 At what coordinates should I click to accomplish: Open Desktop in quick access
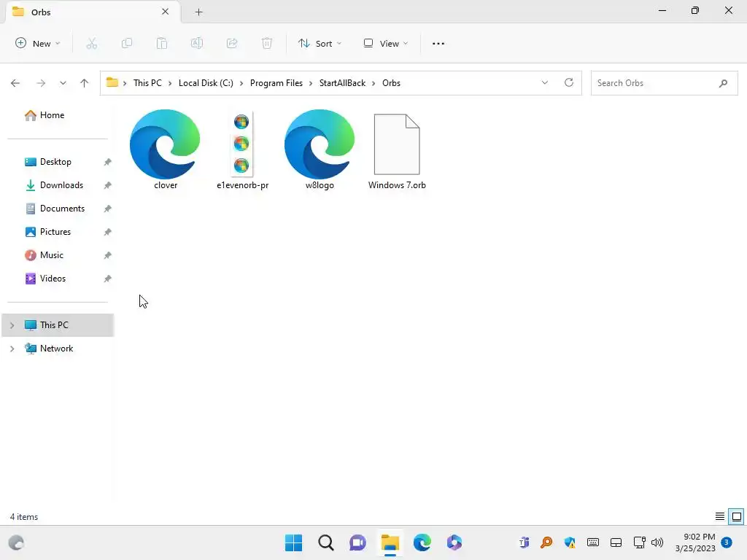(x=55, y=162)
